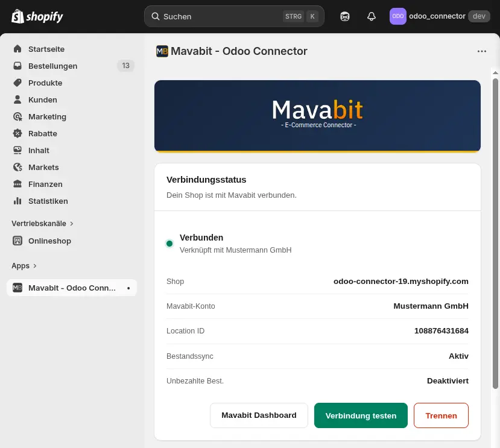Open the odoo_connector account menu
This screenshot has height=448, width=500.
pos(437,16)
